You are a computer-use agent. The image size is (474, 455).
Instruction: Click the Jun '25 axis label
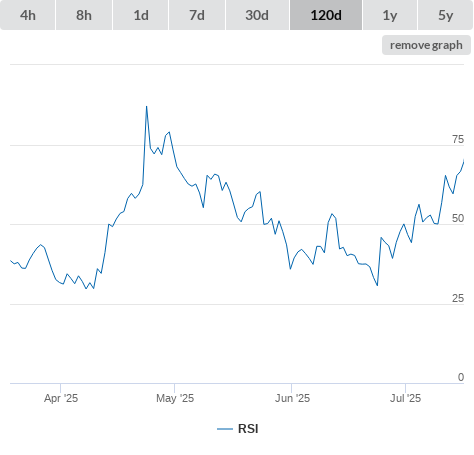(x=292, y=398)
